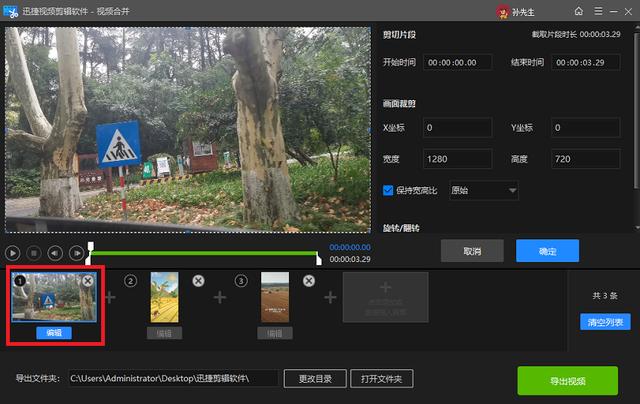Click the green trim range bar
Viewport: 640px width, 404px height.
[x=204, y=253]
